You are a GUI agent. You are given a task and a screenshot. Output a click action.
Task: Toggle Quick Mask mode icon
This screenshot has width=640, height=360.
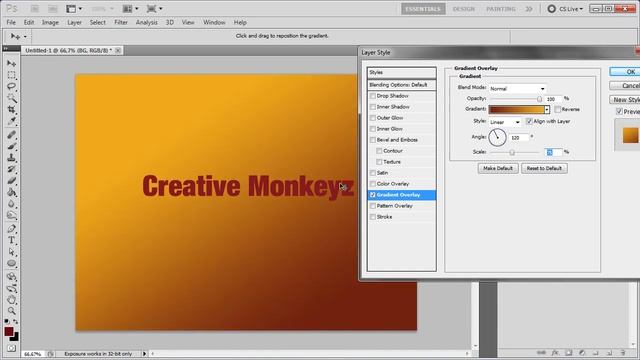(x=11, y=348)
